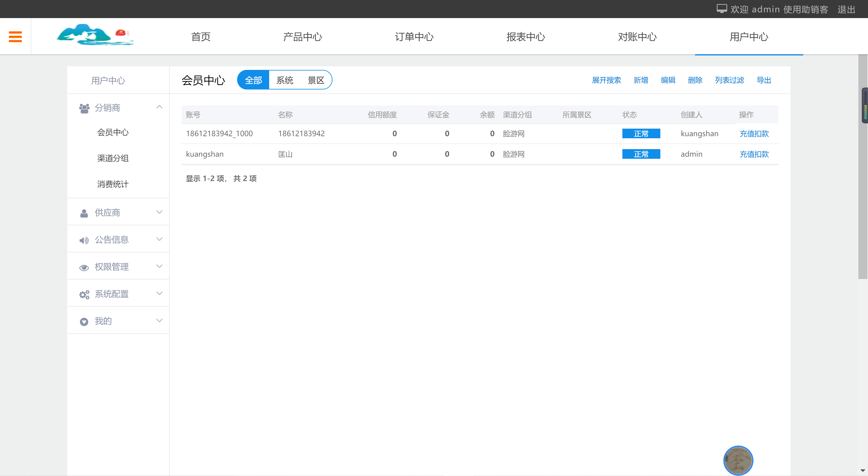Click the 我的 heart icon
The height and width of the screenshot is (476, 868).
(x=84, y=322)
